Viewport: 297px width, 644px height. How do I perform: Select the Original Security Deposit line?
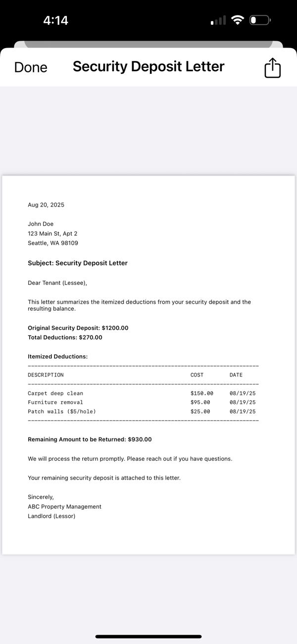[x=79, y=327]
